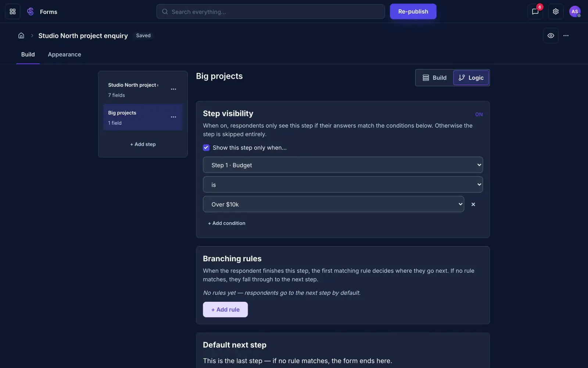Click the Big projects heading

219,76
